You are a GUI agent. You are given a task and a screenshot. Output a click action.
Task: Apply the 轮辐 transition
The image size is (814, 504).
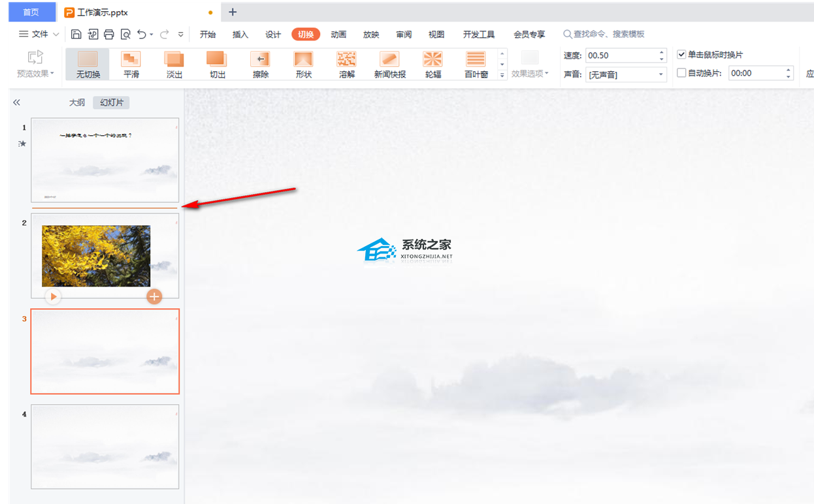(433, 64)
